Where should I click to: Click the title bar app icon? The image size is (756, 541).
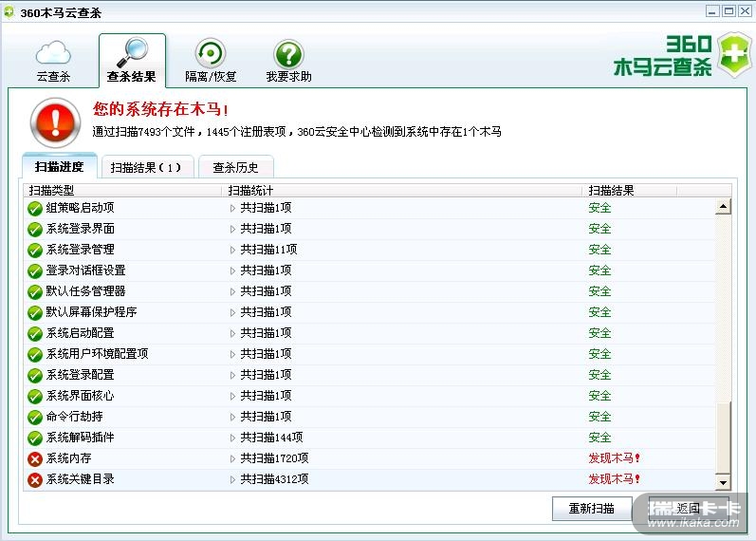pyautogui.click(x=9, y=12)
